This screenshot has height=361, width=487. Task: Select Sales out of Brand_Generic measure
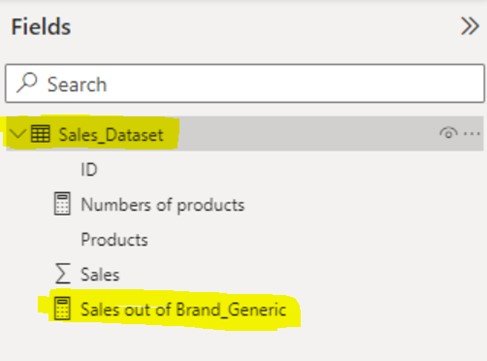[183, 309]
